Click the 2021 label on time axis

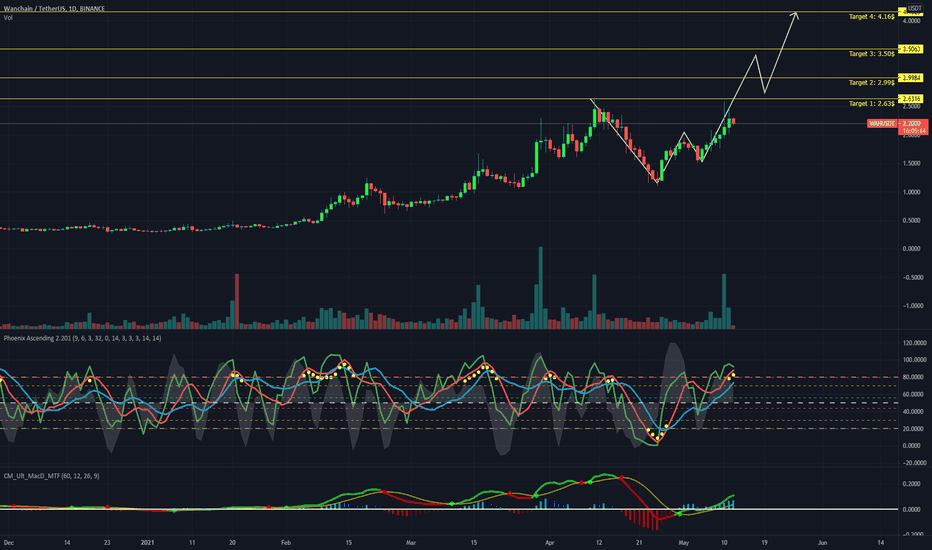pos(147,543)
